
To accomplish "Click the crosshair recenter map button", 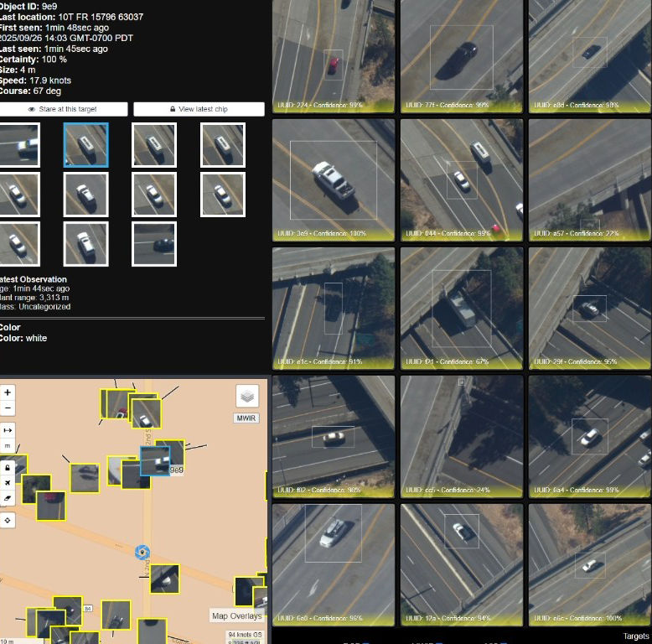I will 8,520.
